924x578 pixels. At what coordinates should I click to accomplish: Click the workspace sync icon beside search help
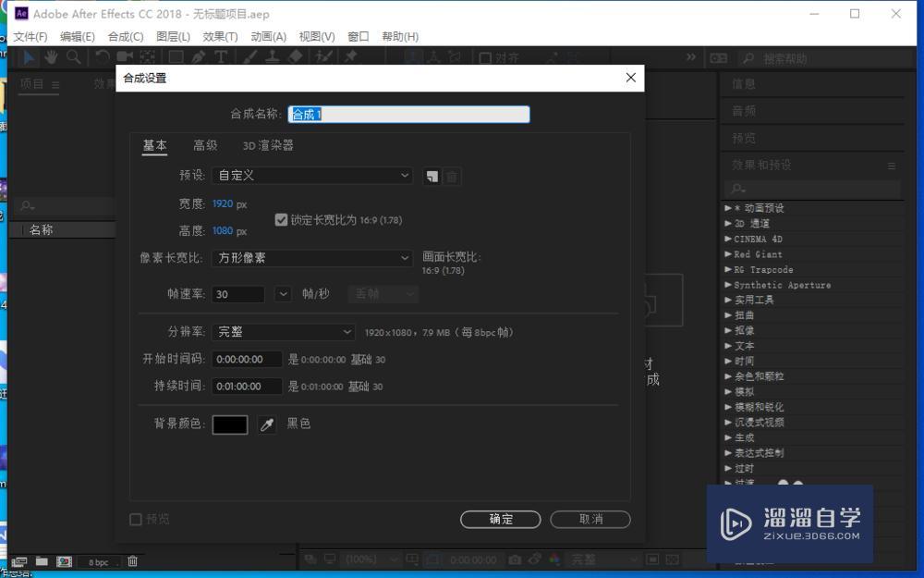[718, 57]
